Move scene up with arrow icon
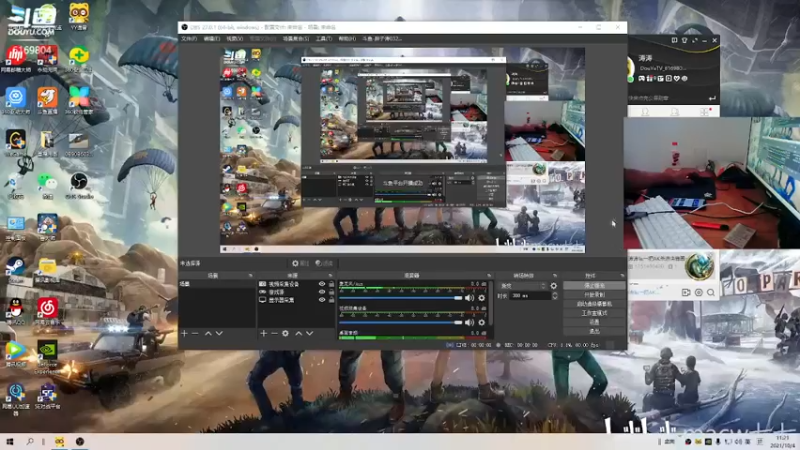This screenshot has height=450, width=800. 208,333
